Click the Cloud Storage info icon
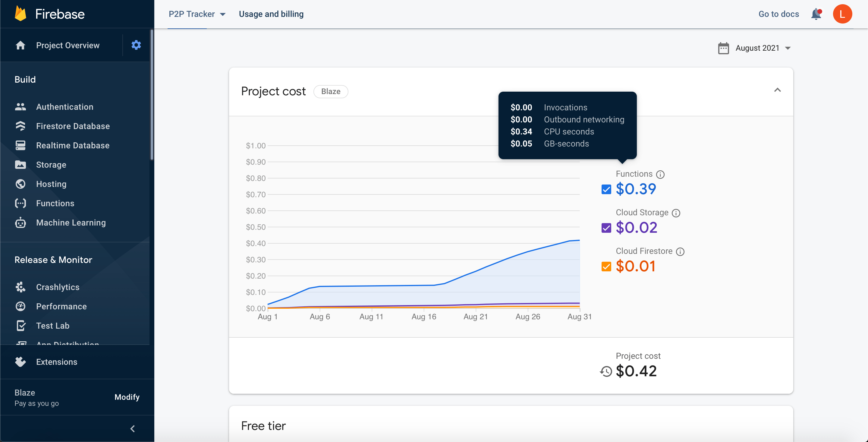868x442 pixels. click(676, 213)
